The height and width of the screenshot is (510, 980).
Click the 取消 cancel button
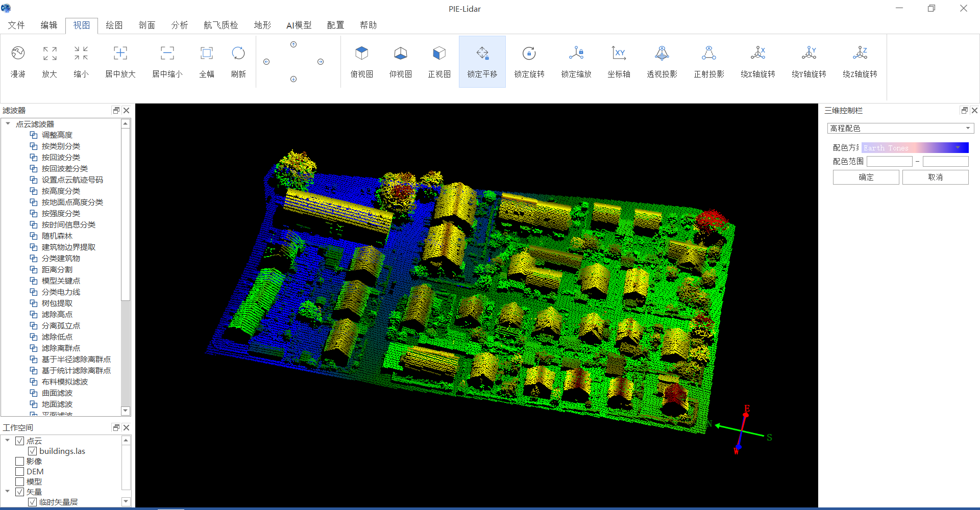tap(936, 177)
